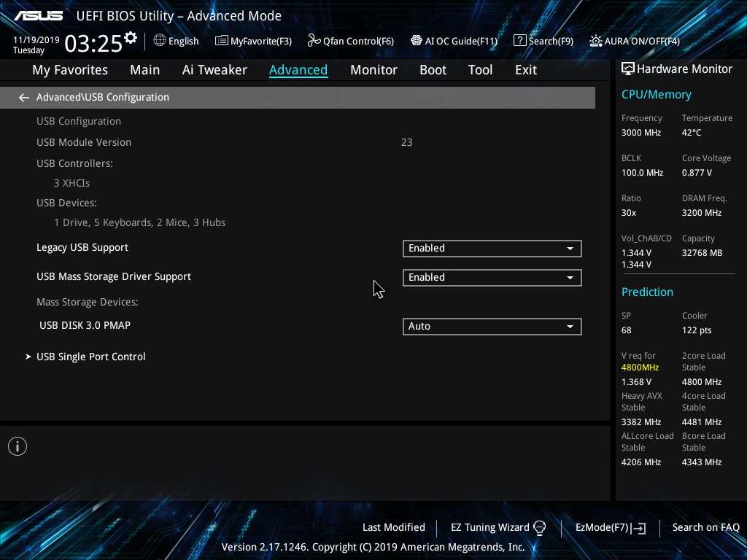The height and width of the screenshot is (560, 747).
Task: Select USB Mass Storage Driver Support label
Action: (x=114, y=276)
